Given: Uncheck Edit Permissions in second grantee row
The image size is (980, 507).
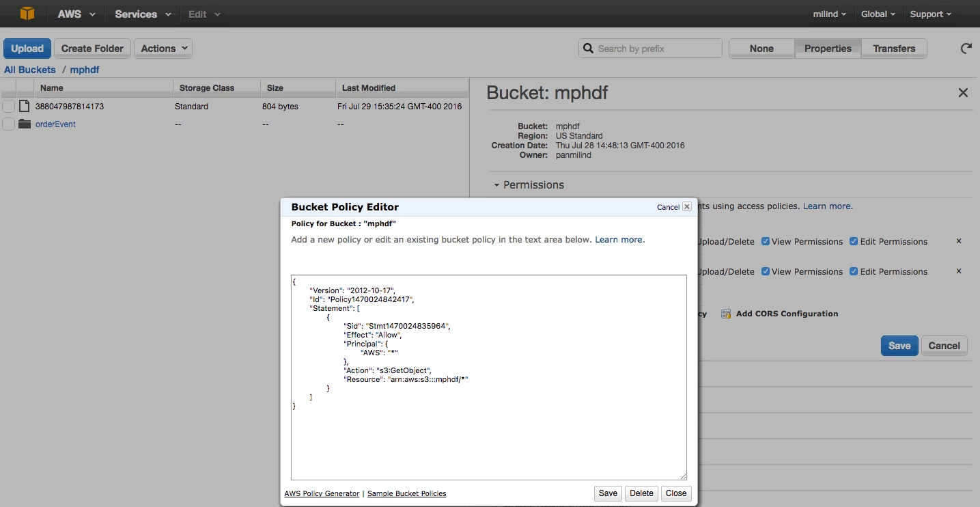Looking at the screenshot, I should point(854,271).
